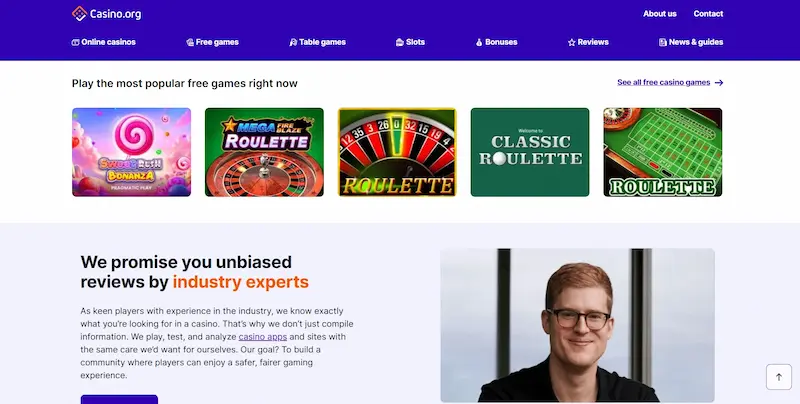Open the About us page
The image size is (800, 404).
(x=660, y=14)
